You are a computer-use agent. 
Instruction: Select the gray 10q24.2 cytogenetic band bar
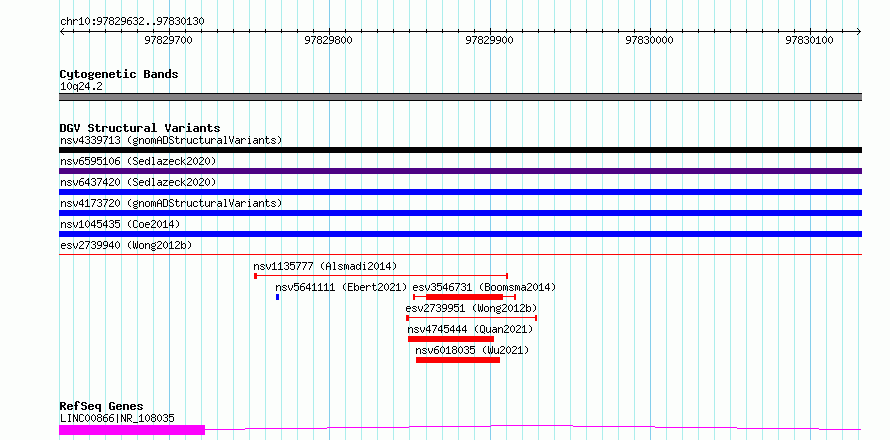[x=460, y=97]
